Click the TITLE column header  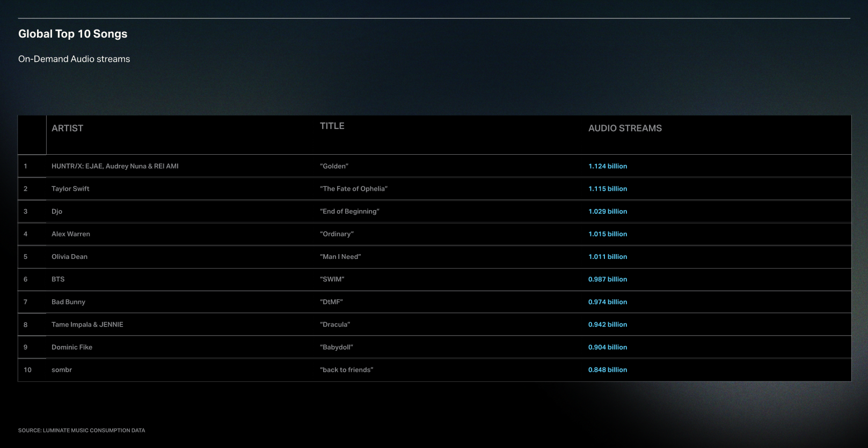(332, 126)
